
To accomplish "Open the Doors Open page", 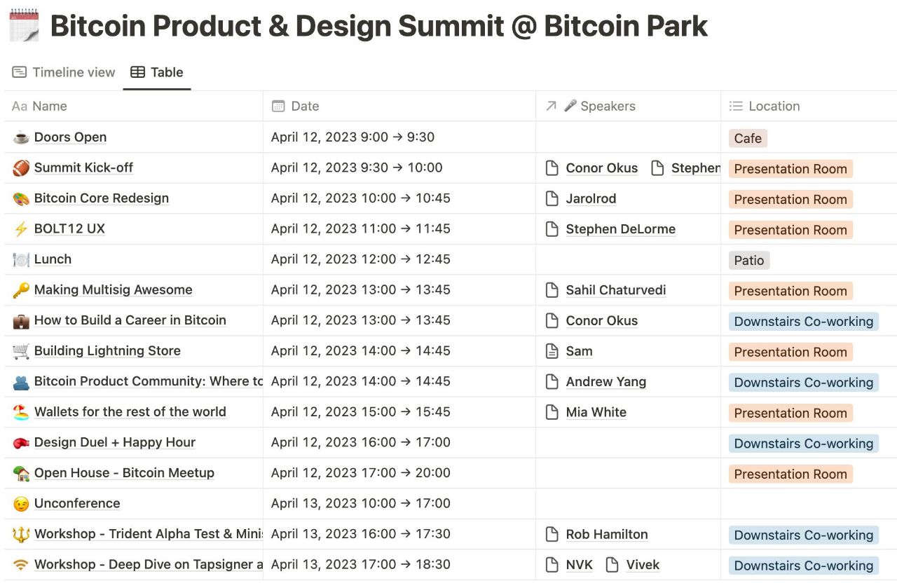I will click(70, 137).
